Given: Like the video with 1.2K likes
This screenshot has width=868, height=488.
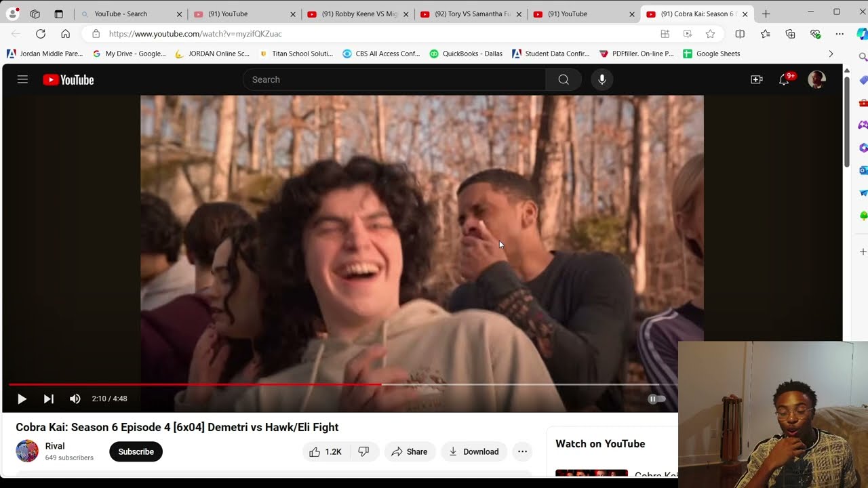Looking at the screenshot, I should click(325, 451).
